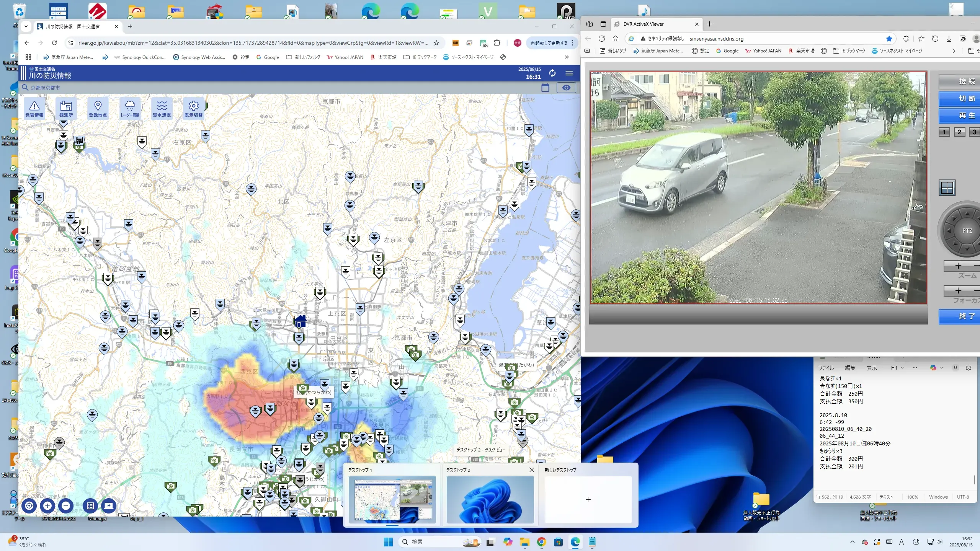980x551 pixels.
Task: Click the map refresh icon in header
Action: click(x=552, y=73)
